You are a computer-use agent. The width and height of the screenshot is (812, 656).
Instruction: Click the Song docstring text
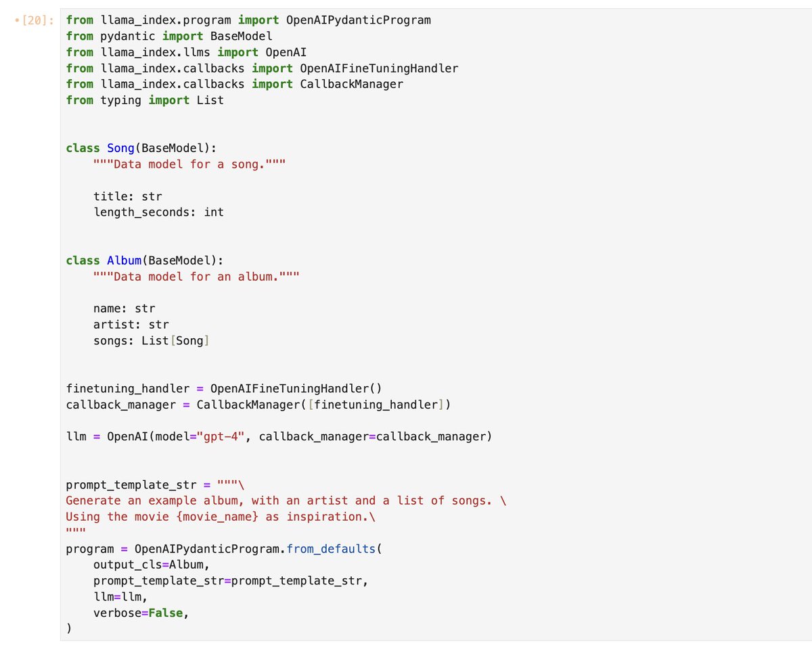(189, 164)
